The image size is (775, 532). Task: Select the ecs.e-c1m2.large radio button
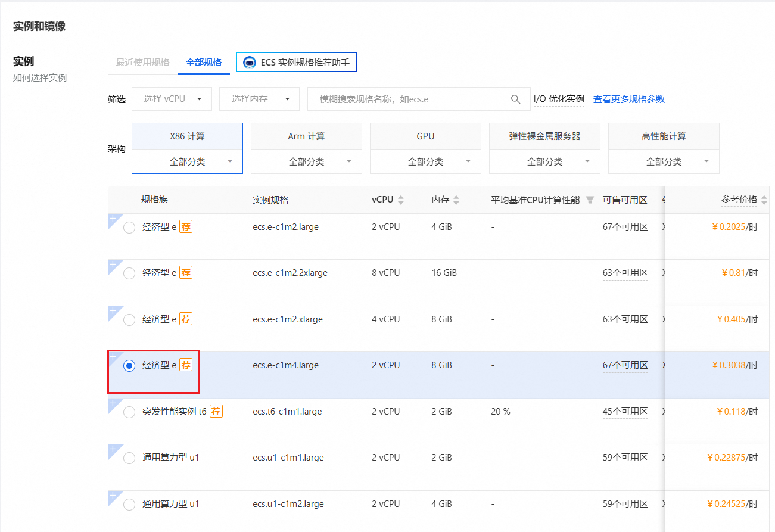(129, 228)
